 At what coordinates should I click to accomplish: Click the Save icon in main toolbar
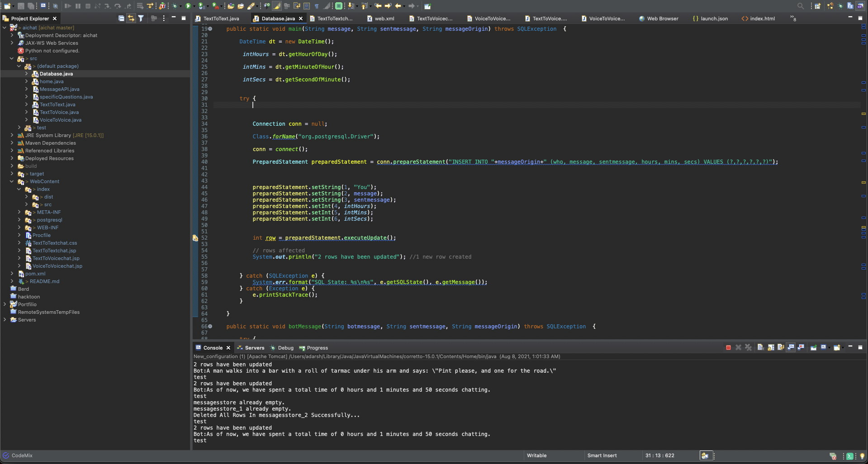[21, 6]
